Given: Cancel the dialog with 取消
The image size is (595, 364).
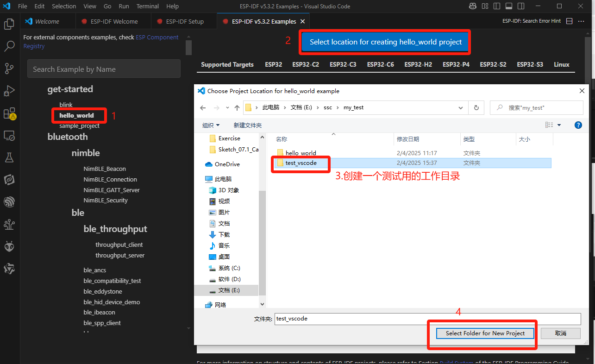Looking at the screenshot, I should [560, 333].
